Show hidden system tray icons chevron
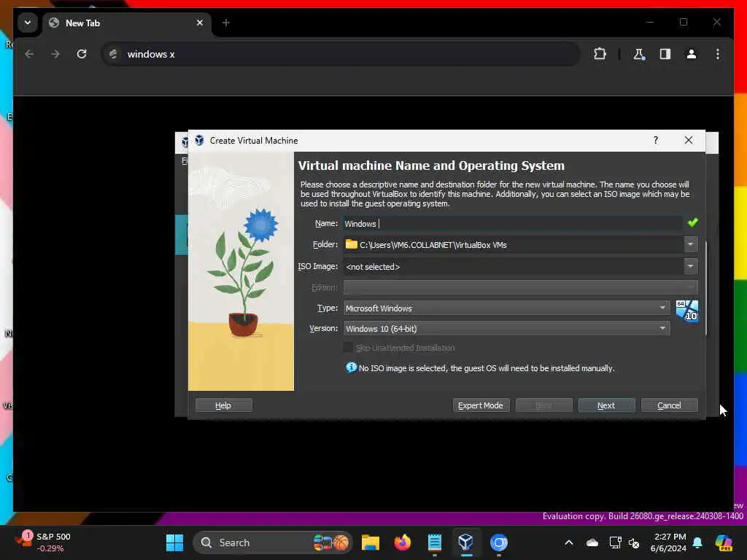 [569, 542]
